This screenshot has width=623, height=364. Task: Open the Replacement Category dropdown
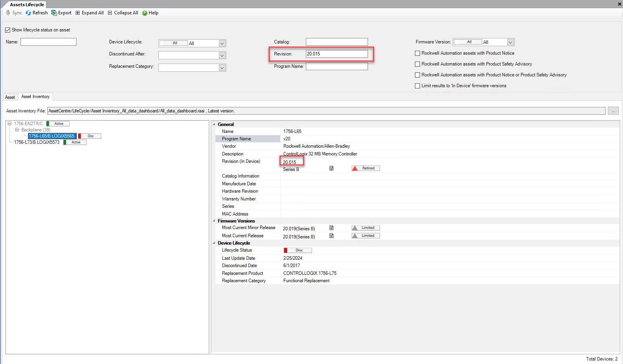(222, 68)
